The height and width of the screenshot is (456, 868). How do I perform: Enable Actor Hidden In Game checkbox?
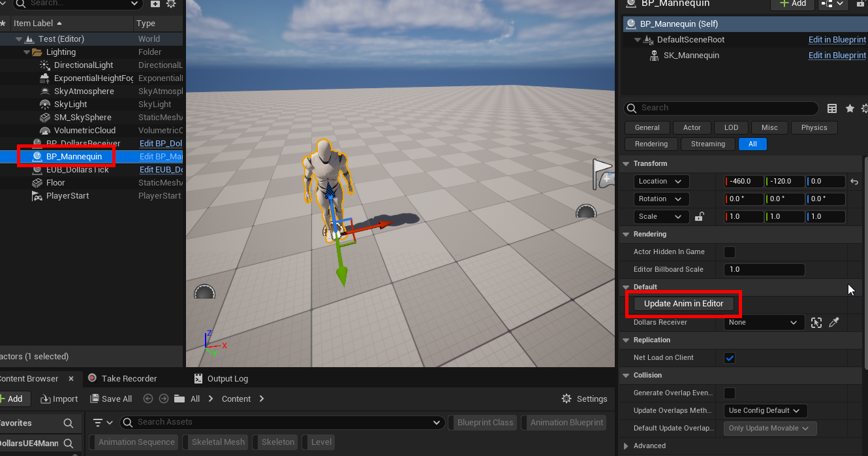730,252
